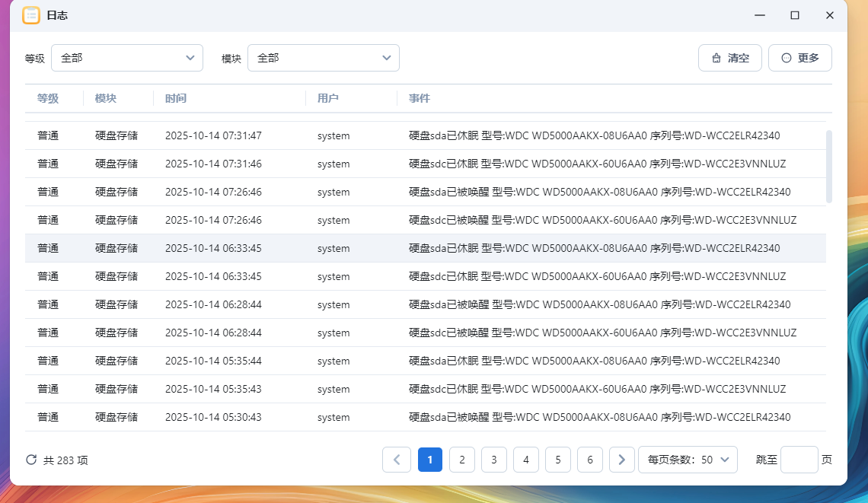Click the vertical scrollbar of log list
Viewport: 868px width, 503px height.
coord(829,166)
